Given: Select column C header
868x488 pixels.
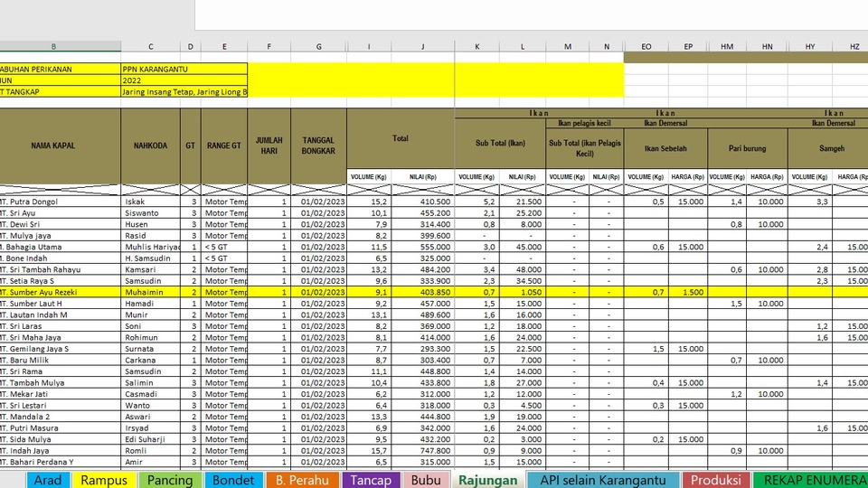Looking at the screenshot, I should point(151,46).
